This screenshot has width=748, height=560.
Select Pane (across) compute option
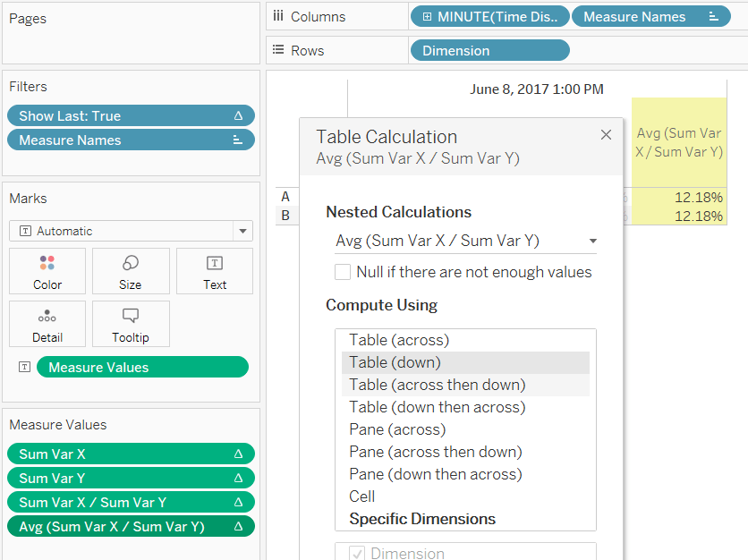[396, 429]
